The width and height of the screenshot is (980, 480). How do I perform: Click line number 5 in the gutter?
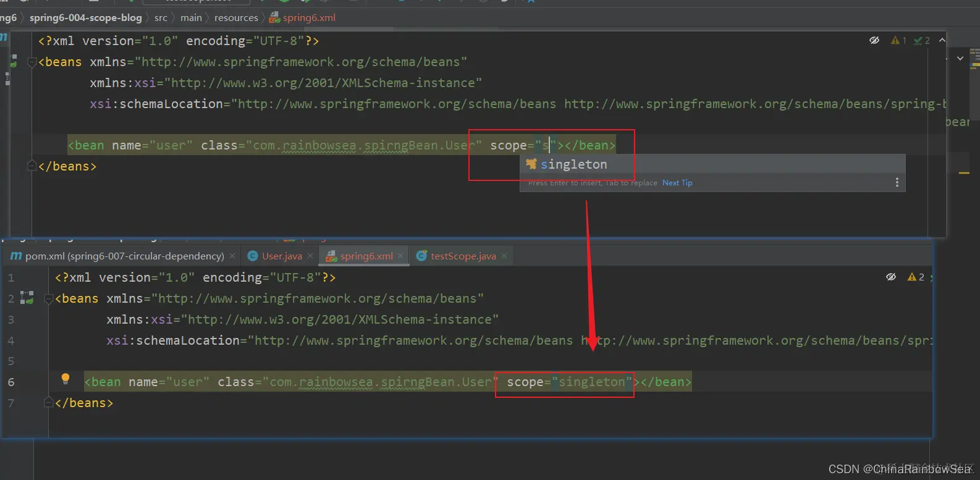pyautogui.click(x=11, y=361)
